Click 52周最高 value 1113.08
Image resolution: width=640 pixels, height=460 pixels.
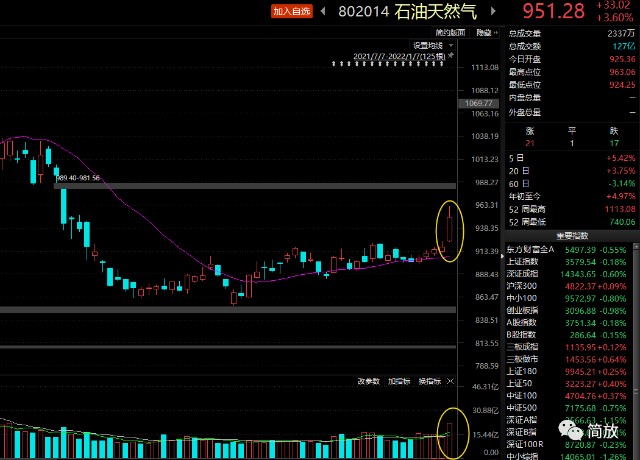click(620, 209)
